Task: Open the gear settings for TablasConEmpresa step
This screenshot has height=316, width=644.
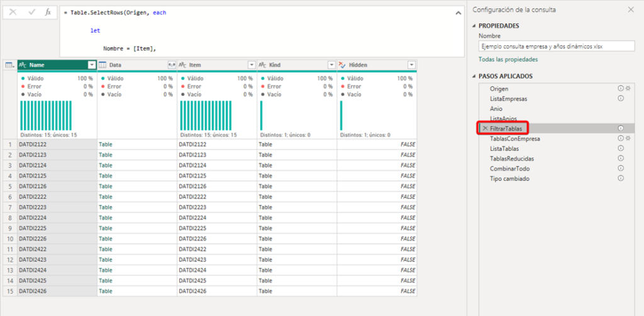Action: tap(627, 138)
